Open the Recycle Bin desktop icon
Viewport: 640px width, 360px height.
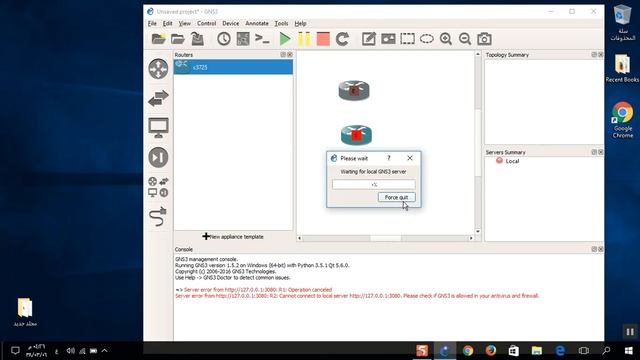point(622,22)
